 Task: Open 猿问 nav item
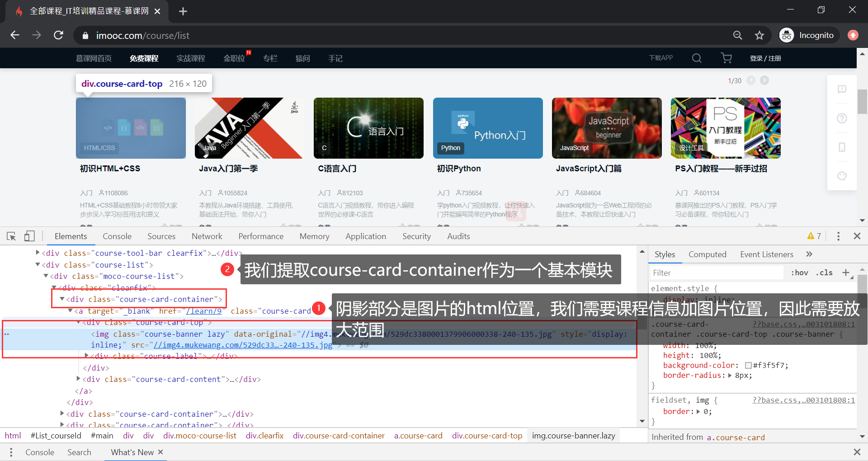click(x=302, y=58)
